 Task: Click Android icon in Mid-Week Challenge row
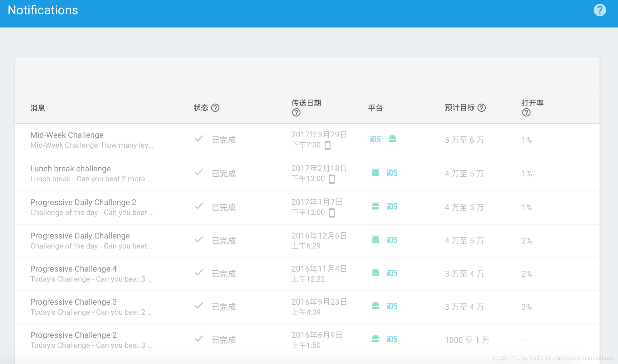coord(392,138)
